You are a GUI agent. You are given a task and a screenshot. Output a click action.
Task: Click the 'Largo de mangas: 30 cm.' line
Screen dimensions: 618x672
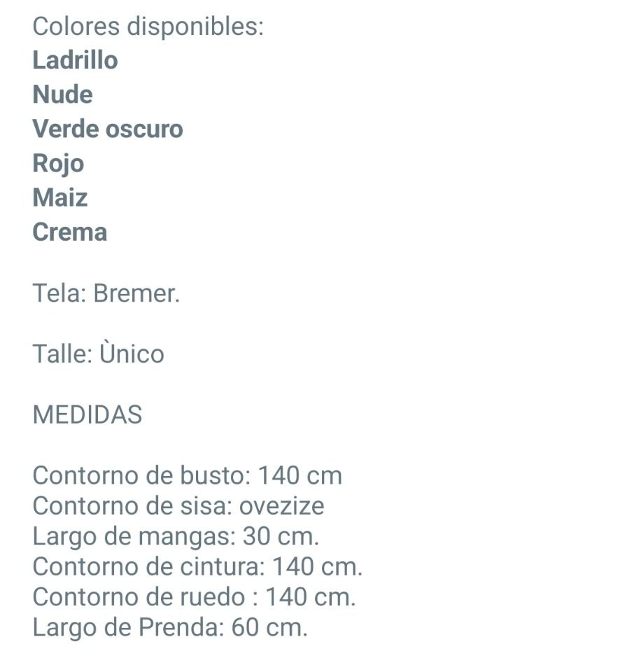(x=176, y=537)
